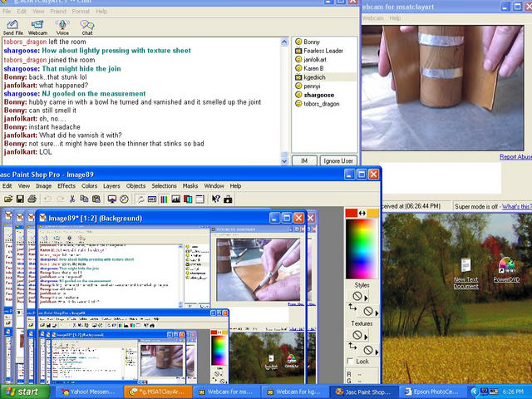This screenshot has height=399, width=532.
Task: Toggle the Color Palette rainbow-stripes icon
Action: pos(164,199)
